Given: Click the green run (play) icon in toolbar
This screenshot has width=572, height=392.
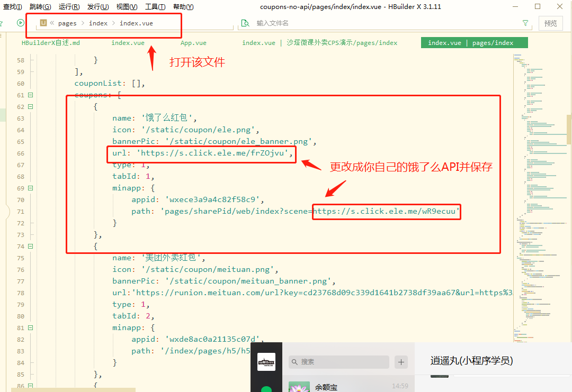Looking at the screenshot, I should pyautogui.click(x=21, y=23).
